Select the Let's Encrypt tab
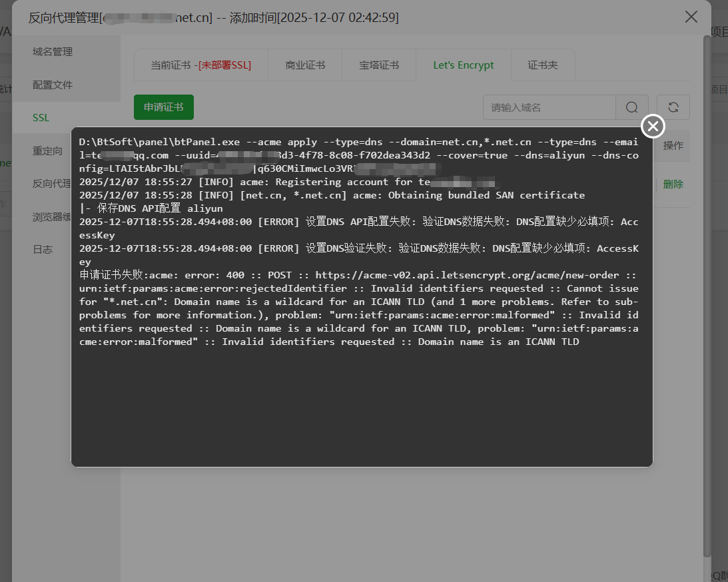This screenshot has height=582, width=728. point(464,65)
